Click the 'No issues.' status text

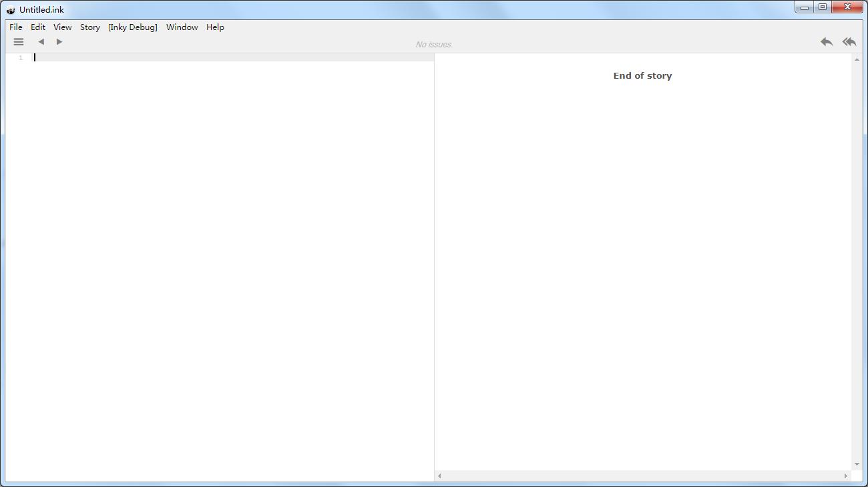(434, 45)
